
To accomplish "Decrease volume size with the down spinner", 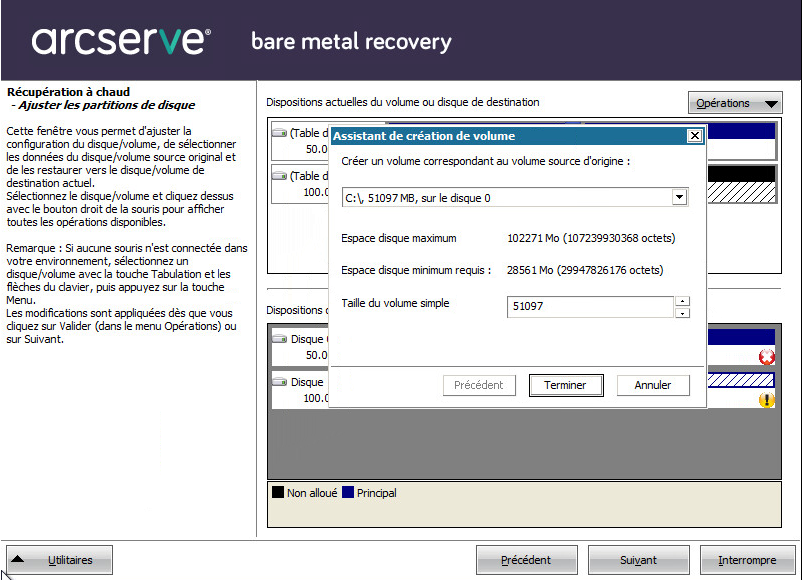I will click(x=682, y=313).
